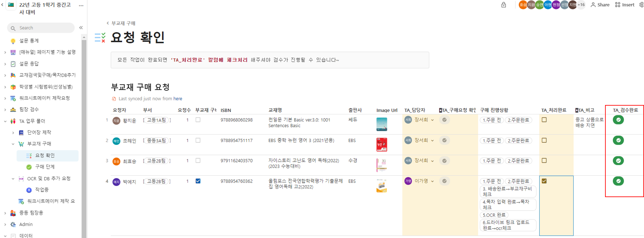The width and height of the screenshot is (644, 238).
Task: Click the 황지윤 requester avatar
Action: pyautogui.click(x=117, y=121)
